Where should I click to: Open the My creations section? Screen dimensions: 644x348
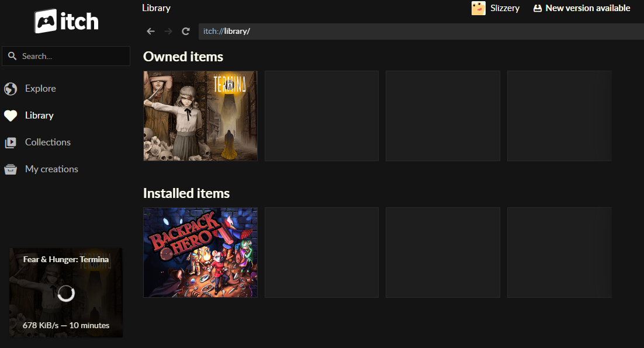pyautogui.click(x=51, y=169)
